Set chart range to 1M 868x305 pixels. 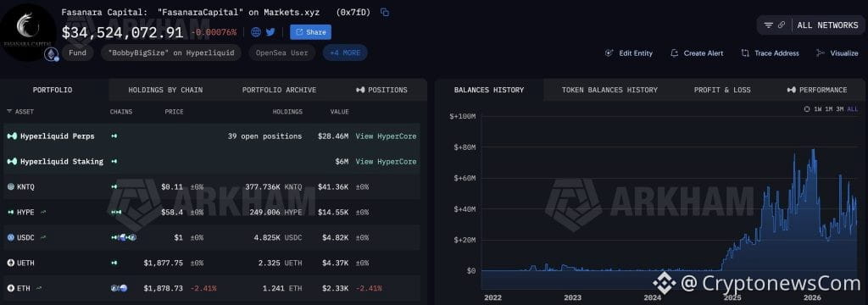829,109
